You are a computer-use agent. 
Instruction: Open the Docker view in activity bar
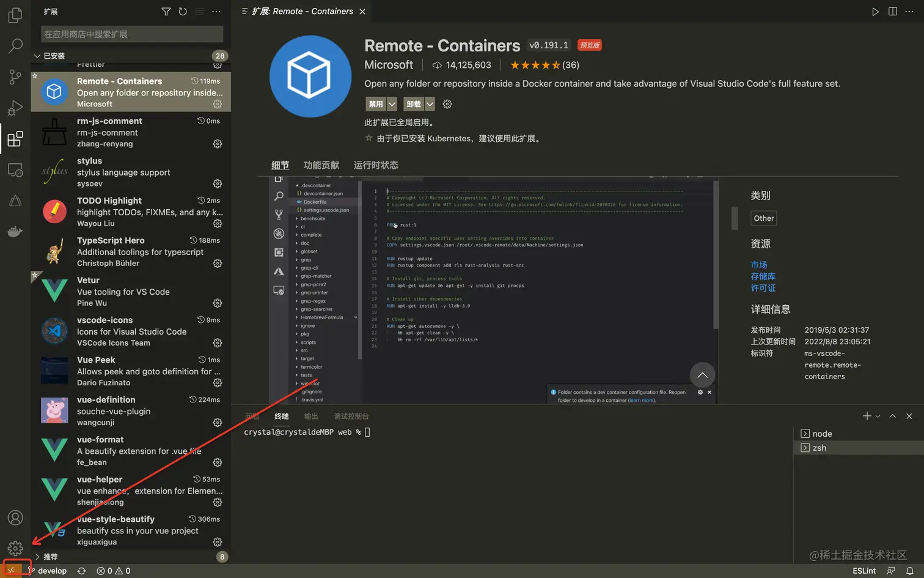(15, 231)
